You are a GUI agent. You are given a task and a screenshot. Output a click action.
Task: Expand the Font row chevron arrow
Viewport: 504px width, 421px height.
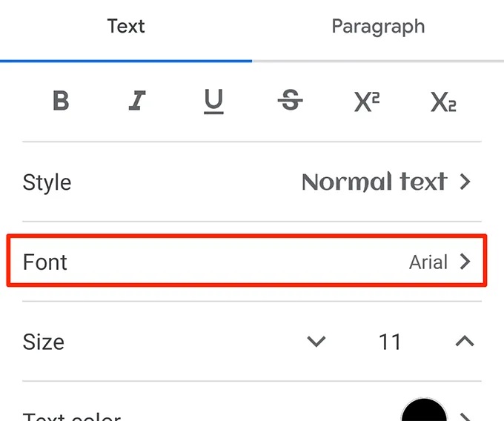(x=465, y=262)
